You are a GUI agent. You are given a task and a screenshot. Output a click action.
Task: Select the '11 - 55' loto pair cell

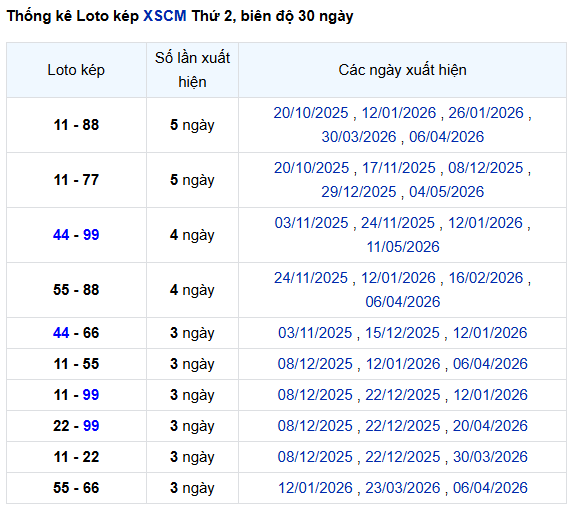(76, 364)
